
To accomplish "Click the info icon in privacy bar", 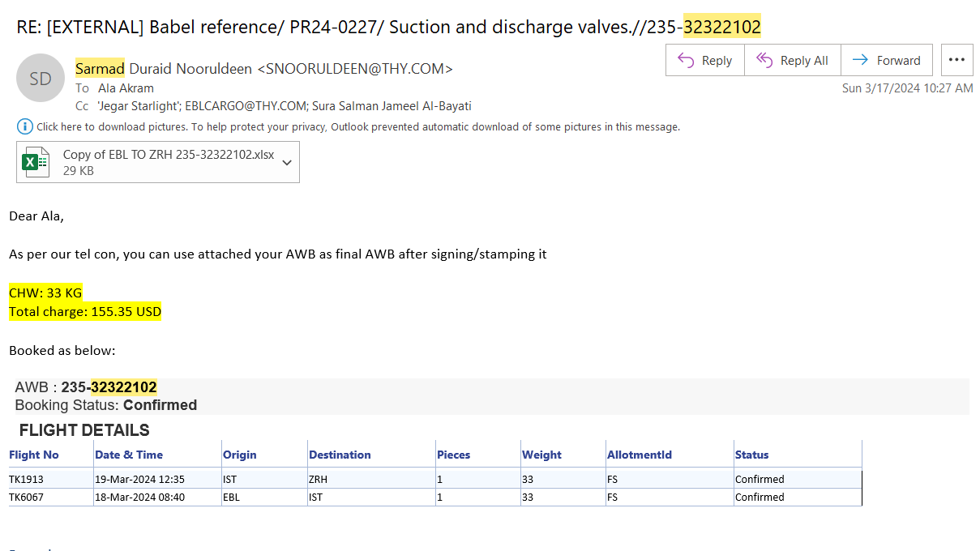I will pos(24,126).
